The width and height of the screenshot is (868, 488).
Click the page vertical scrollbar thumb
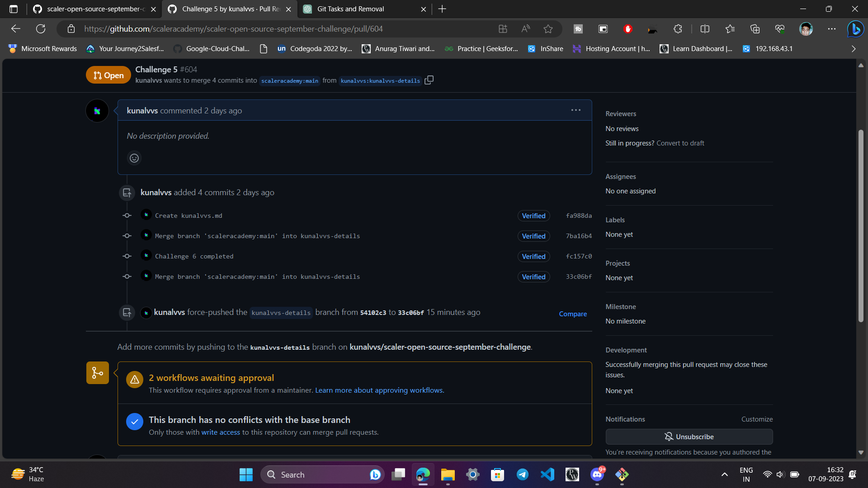coord(861,226)
